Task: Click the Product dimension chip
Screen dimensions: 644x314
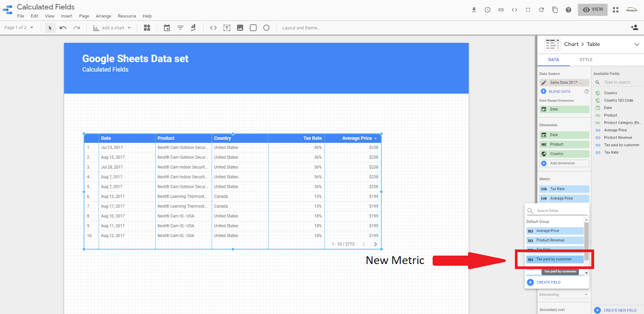Action: pyautogui.click(x=564, y=144)
